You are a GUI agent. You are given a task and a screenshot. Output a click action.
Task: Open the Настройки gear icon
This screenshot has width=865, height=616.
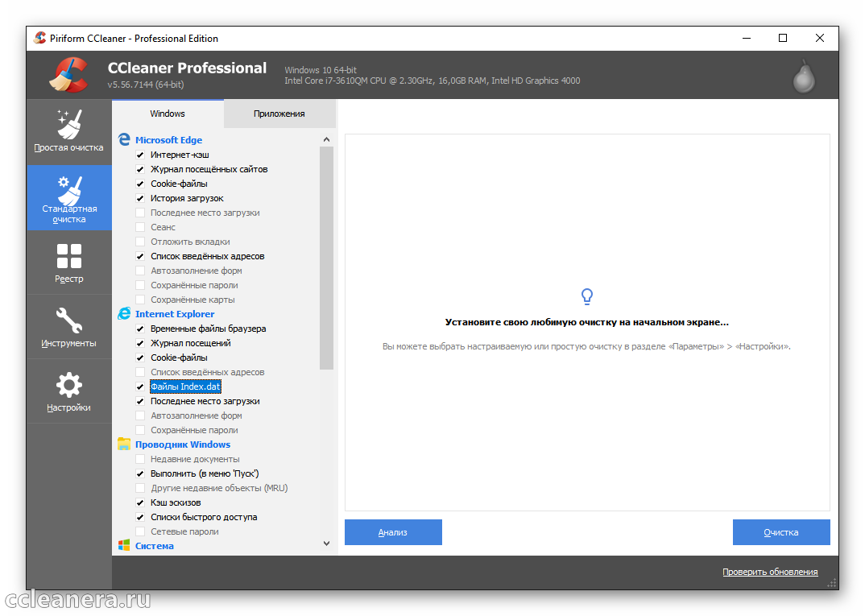coord(68,385)
